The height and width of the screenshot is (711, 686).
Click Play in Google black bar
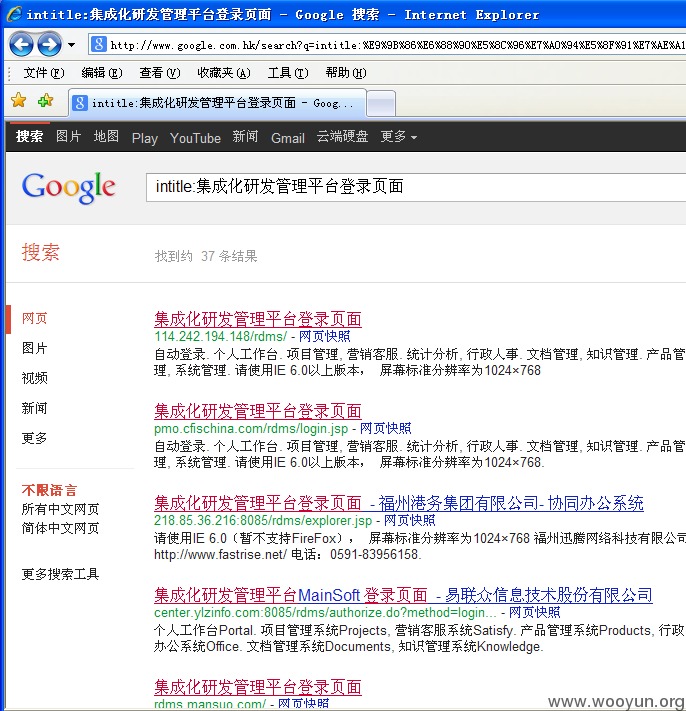pyautogui.click(x=145, y=138)
